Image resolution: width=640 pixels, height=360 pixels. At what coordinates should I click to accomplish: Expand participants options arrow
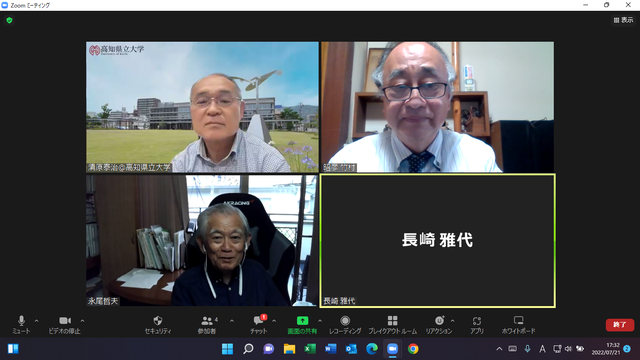click(232, 321)
